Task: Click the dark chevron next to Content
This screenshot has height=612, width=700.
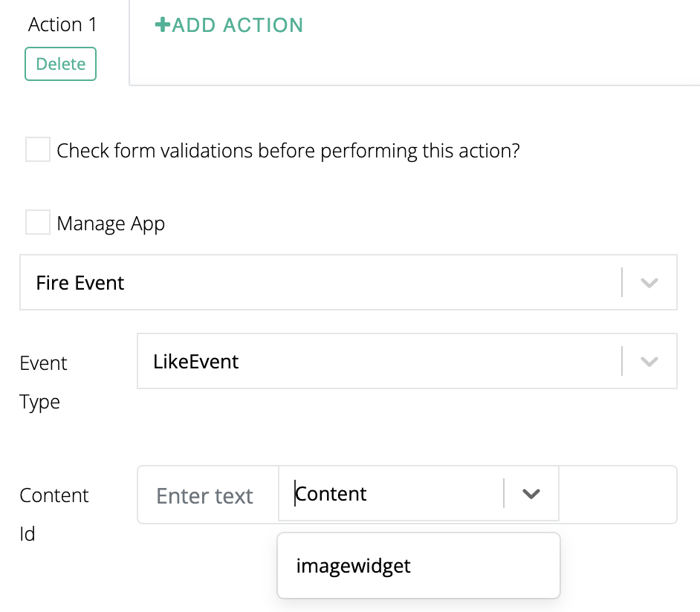Action: pyautogui.click(x=531, y=494)
